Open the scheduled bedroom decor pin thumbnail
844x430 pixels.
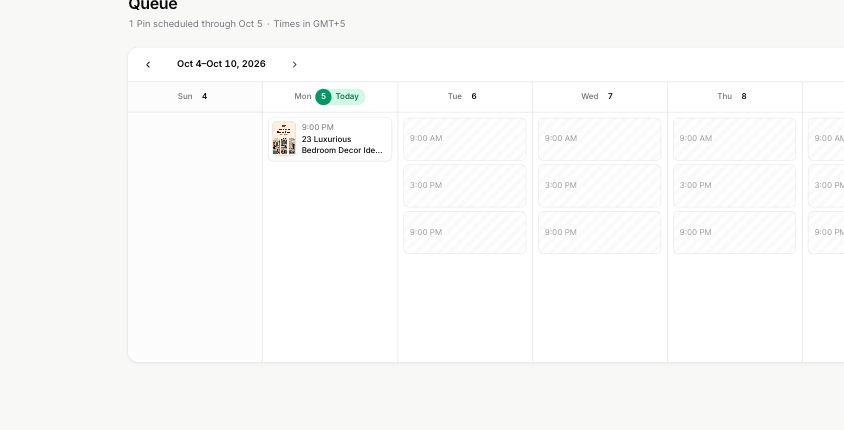(x=284, y=138)
